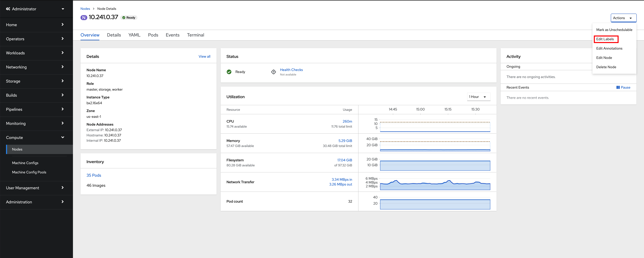
Task: Click the Health Checks diamond icon
Action: coord(273,72)
